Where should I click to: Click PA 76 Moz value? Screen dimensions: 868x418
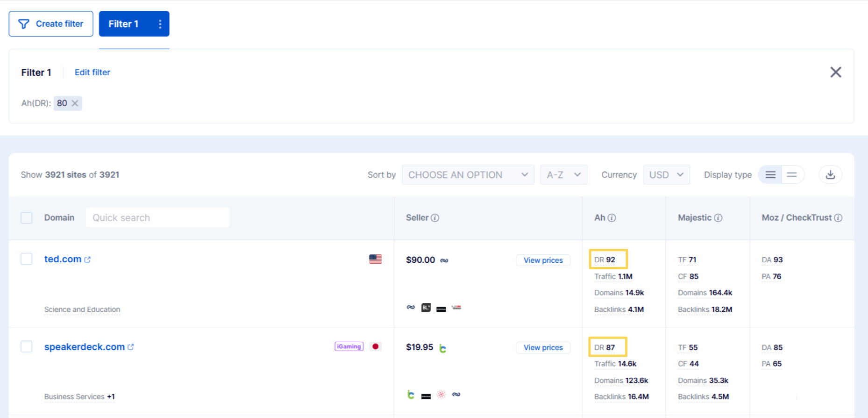point(771,277)
